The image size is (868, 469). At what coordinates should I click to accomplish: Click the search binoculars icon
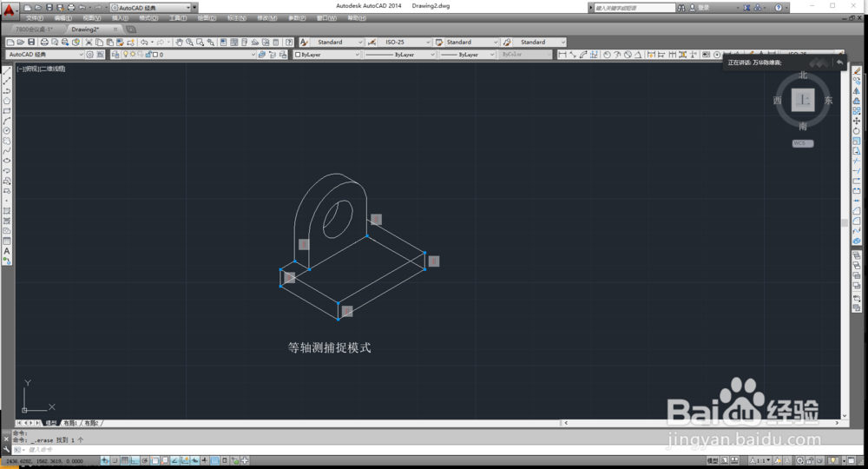tap(681, 8)
